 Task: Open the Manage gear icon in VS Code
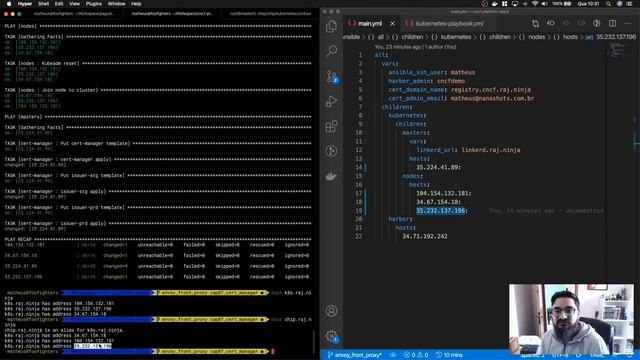[331, 336]
